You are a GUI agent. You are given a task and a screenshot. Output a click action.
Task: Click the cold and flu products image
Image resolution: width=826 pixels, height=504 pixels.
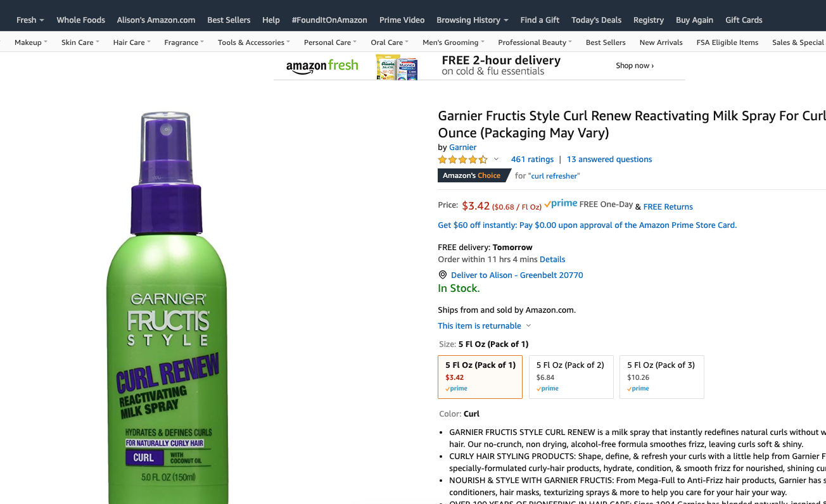[397, 66]
